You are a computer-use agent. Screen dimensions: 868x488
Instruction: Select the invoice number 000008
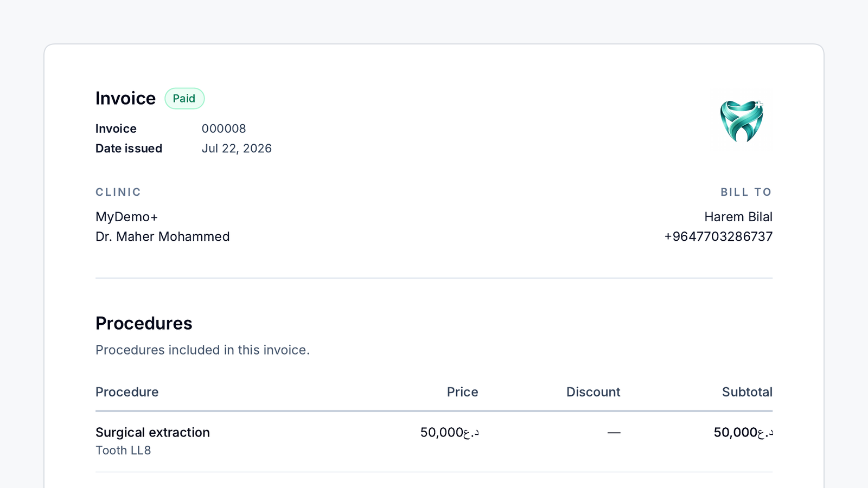[x=224, y=129]
